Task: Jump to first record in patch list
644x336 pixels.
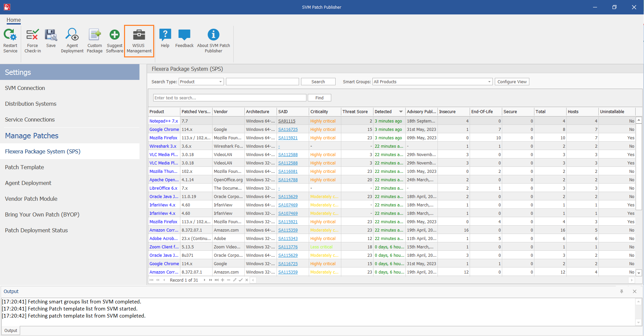Action: [152, 280]
